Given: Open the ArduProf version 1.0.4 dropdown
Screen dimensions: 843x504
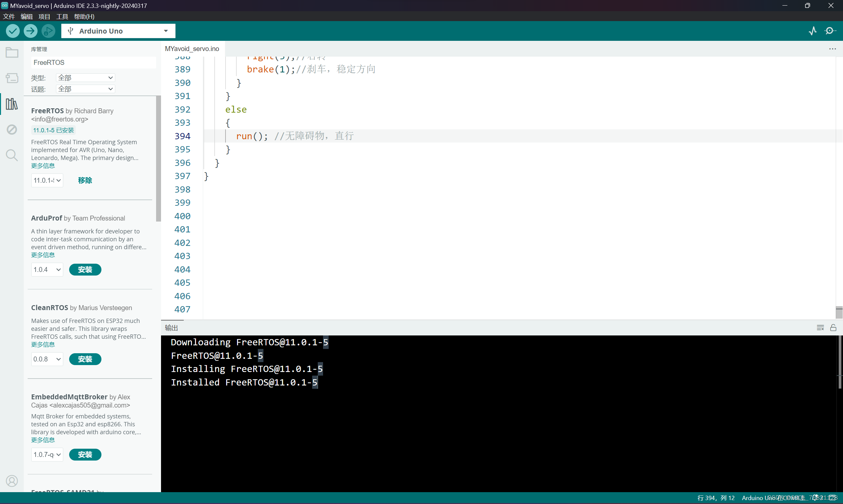Looking at the screenshot, I should pos(47,270).
